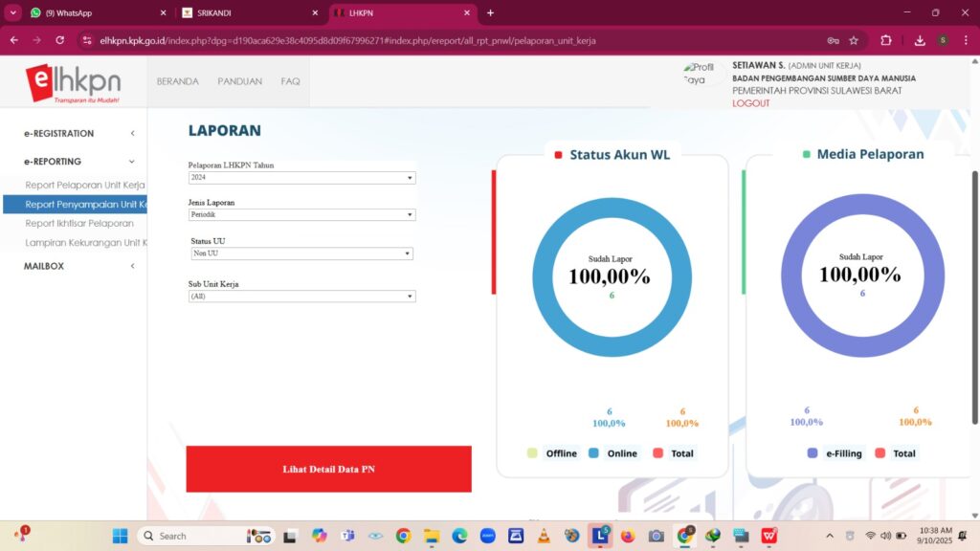Bookmark this page with the star icon
The image size is (980, 551).
(x=855, y=40)
